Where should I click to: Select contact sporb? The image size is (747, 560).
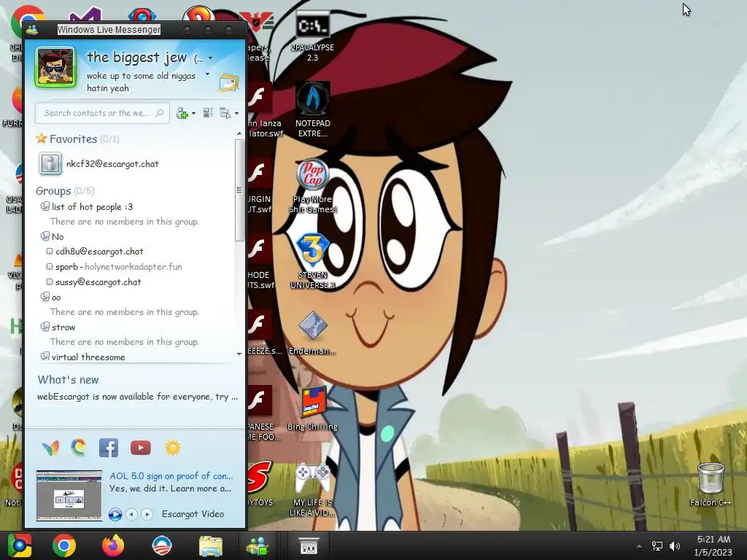[x=115, y=267]
